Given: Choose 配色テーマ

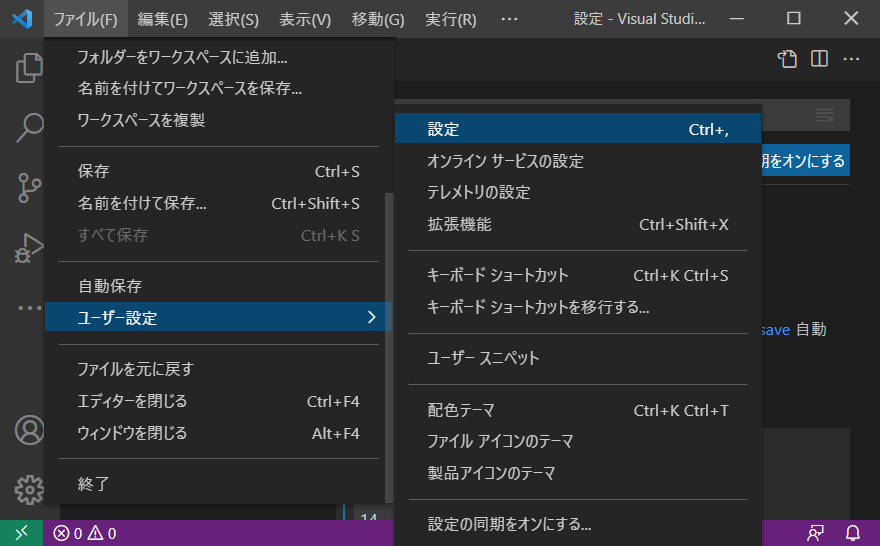Looking at the screenshot, I should [578, 410].
